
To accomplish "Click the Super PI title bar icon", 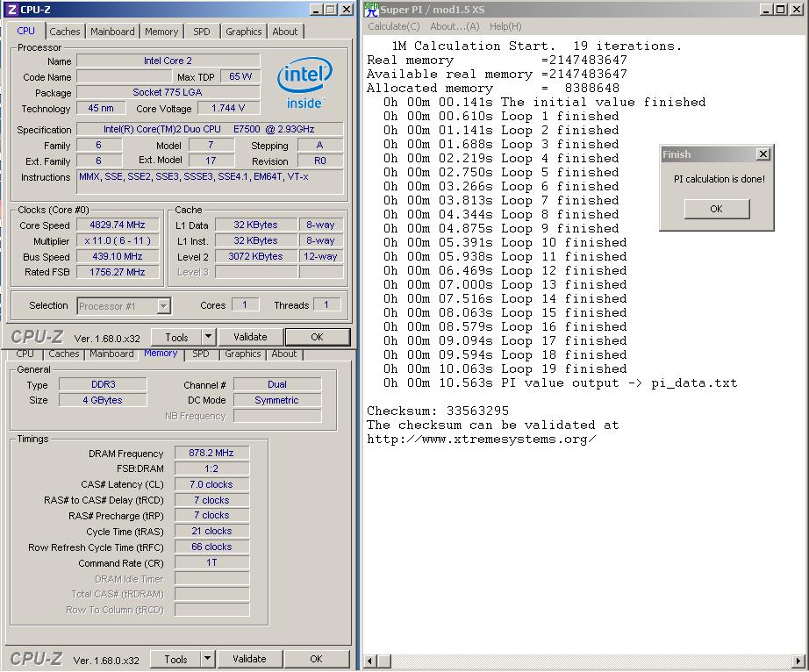I will tap(371, 10).
